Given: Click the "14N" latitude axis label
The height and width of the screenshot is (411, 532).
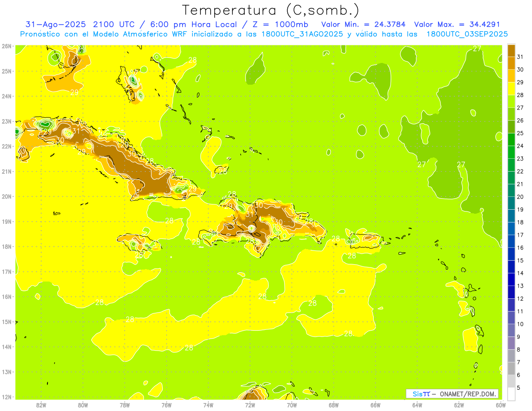Looking at the screenshot, I should (x=7, y=347).
